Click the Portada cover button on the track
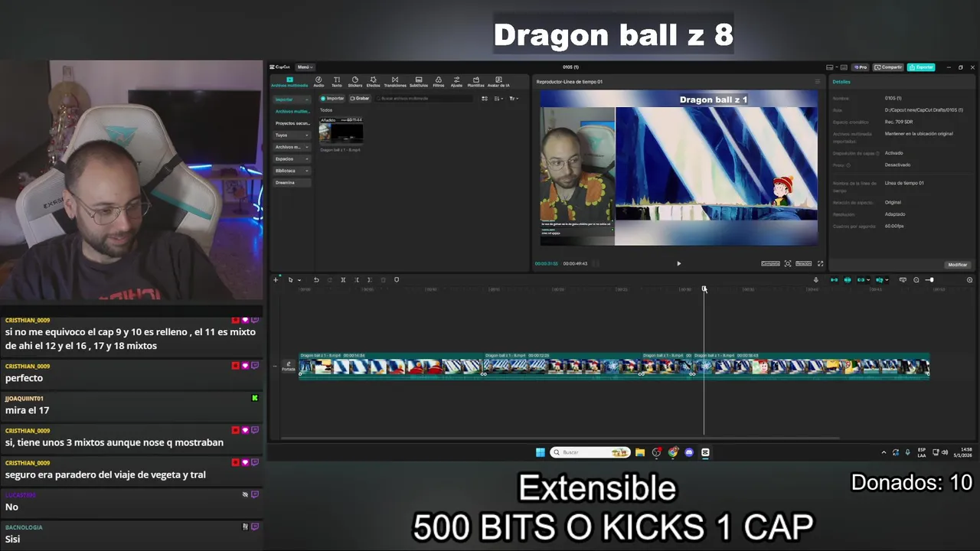 pyautogui.click(x=289, y=367)
